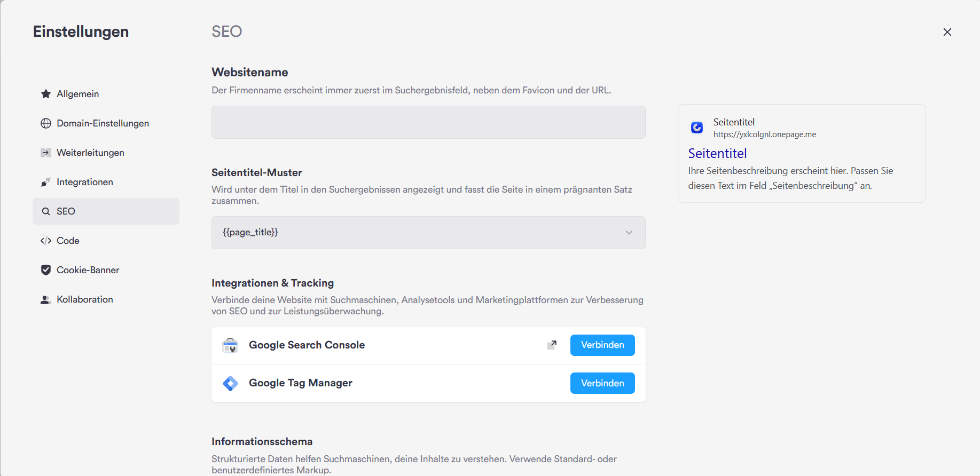This screenshot has width=980, height=476.
Task: Click the Google Search Console logo icon
Action: 230,345
